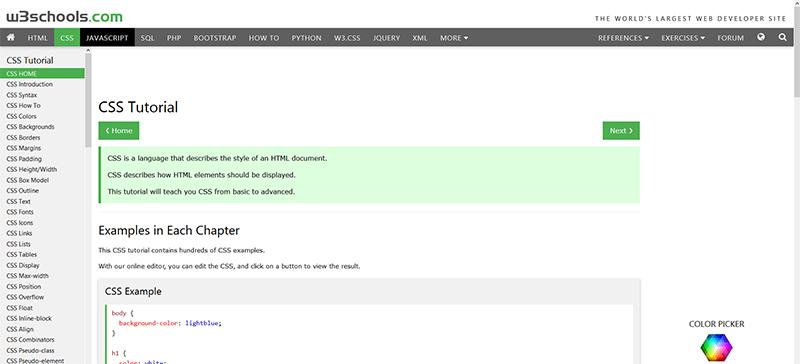Open the SQL navbar item

147,38
